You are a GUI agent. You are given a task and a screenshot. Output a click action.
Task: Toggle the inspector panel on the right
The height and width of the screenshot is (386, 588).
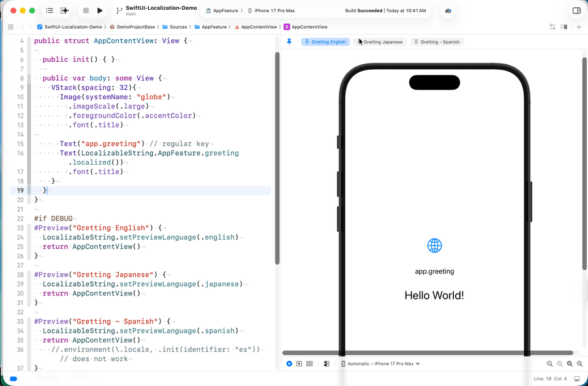coord(576,11)
